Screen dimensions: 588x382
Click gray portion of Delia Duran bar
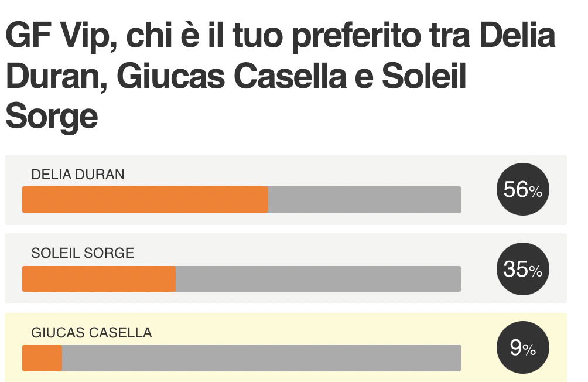(x=364, y=200)
